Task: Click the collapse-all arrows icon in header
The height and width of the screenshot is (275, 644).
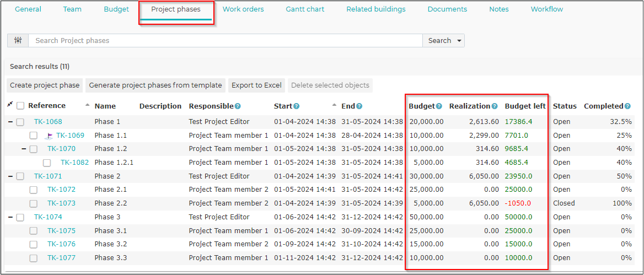Action: point(10,105)
